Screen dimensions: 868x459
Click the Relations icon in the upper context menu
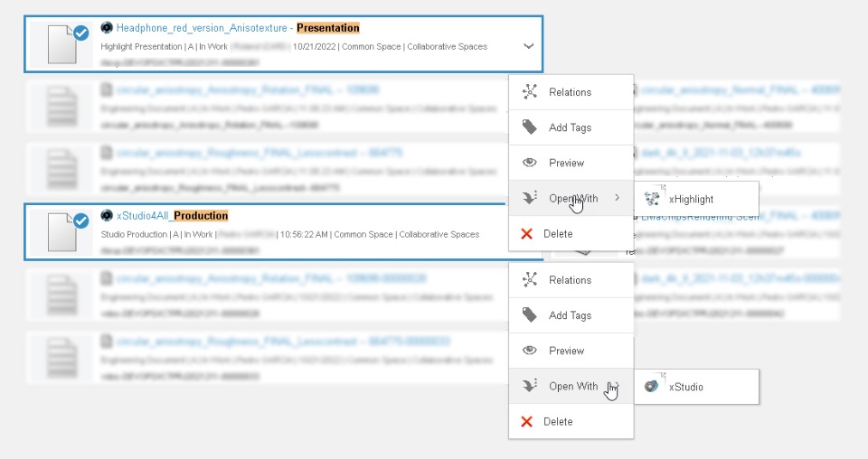tap(530, 92)
